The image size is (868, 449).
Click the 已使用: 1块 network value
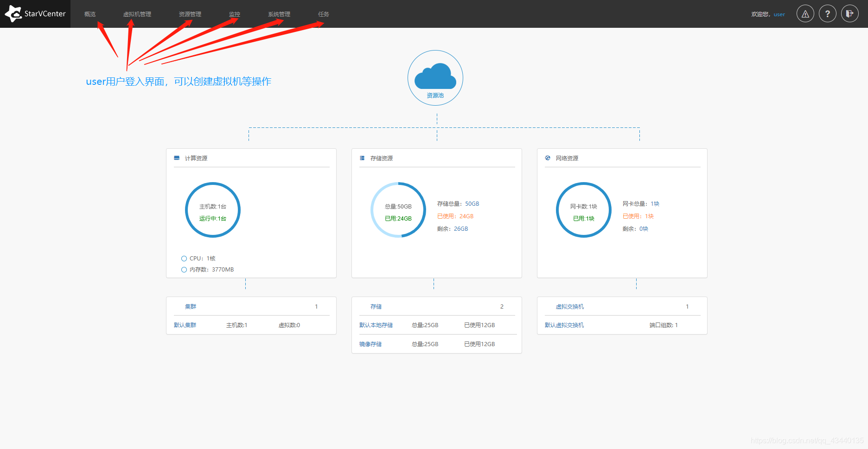[638, 216]
